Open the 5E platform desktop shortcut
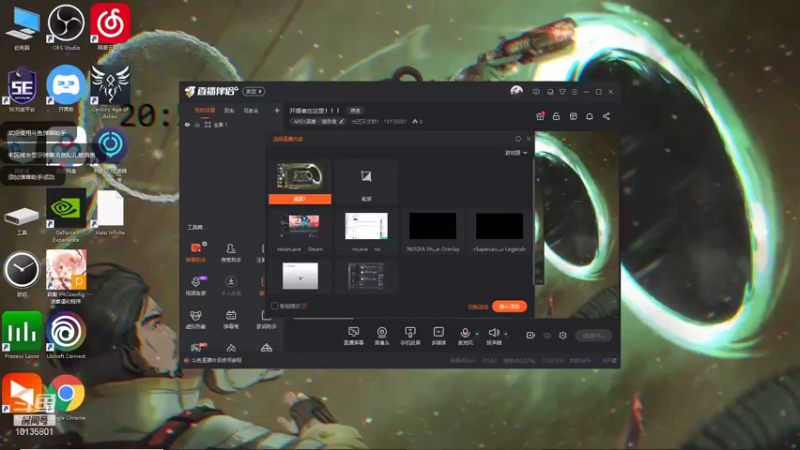This screenshot has width=800, height=450. click(x=22, y=88)
